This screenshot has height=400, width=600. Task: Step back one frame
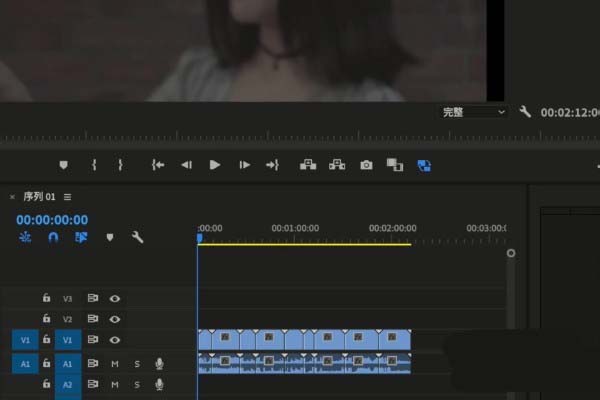pos(186,165)
